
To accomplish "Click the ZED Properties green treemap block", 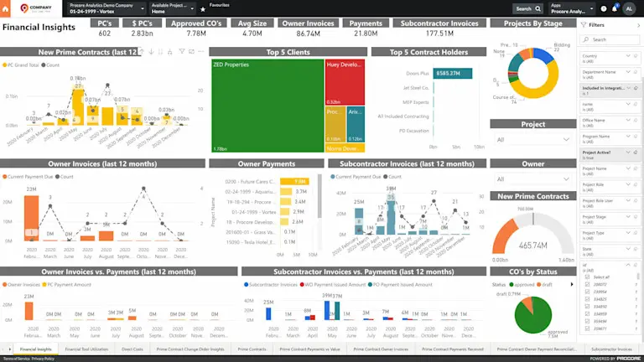I will pyautogui.click(x=267, y=106).
